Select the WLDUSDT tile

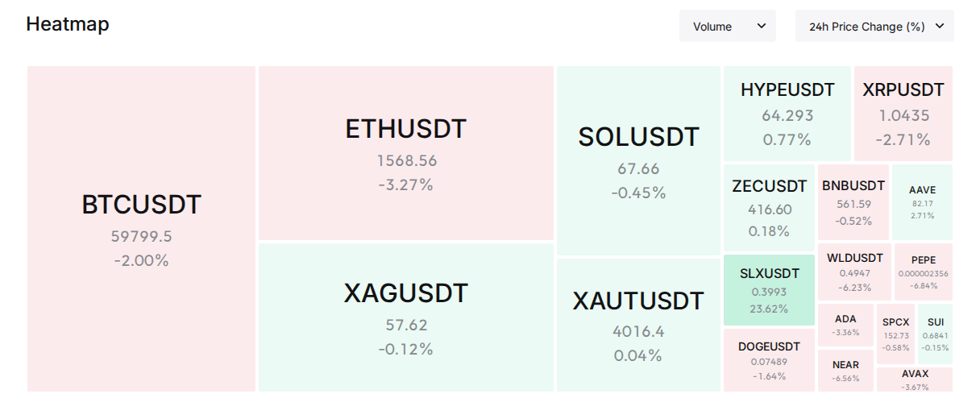tap(854, 272)
